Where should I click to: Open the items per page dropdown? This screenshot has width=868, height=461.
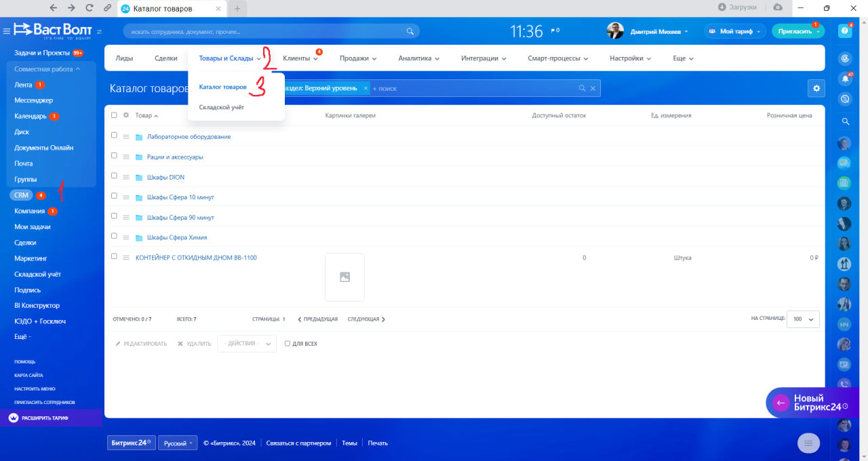(x=803, y=319)
